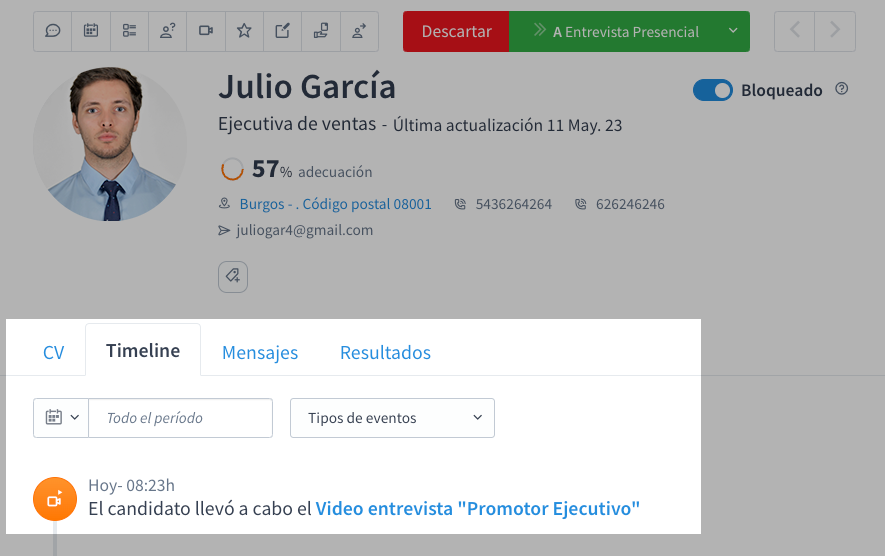Open the Video entrevista "Promotor Ejecutivo" link
This screenshot has height=556, width=885.
click(x=478, y=509)
